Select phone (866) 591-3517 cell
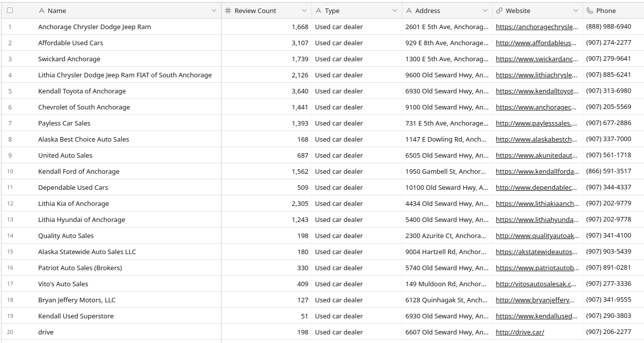644x343 pixels. pyautogui.click(x=613, y=171)
